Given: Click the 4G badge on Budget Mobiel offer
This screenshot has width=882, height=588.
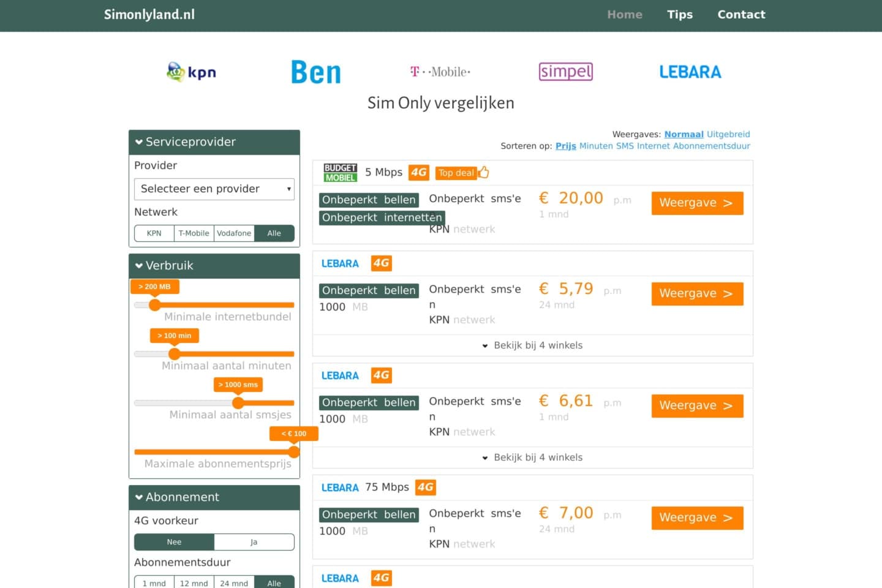Looking at the screenshot, I should pyautogui.click(x=419, y=173).
